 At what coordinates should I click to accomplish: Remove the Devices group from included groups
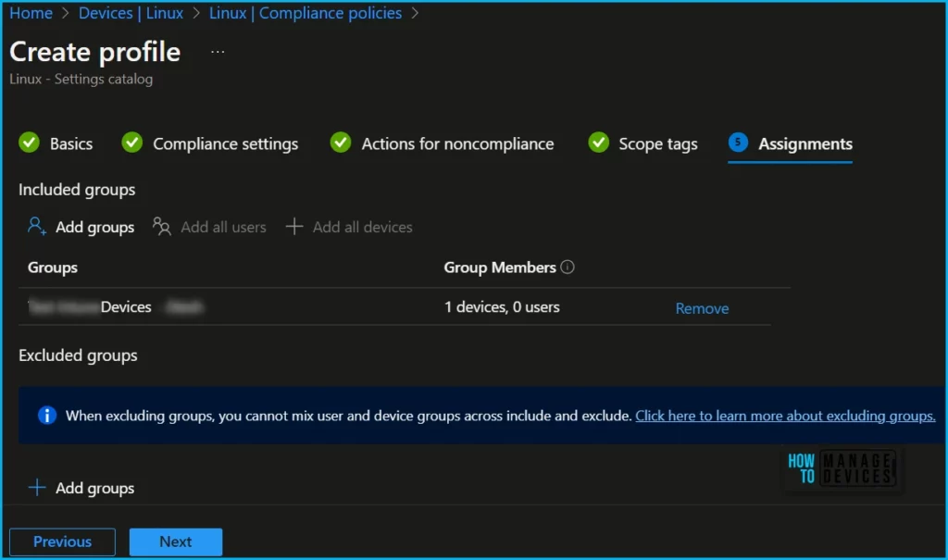(x=702, y=308)
